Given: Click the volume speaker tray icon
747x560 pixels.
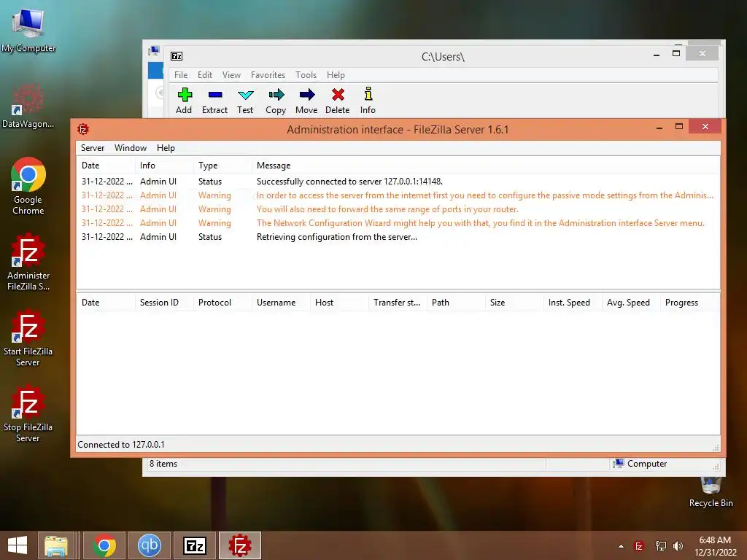Looking at the screenshot, I should pos(678,546).
